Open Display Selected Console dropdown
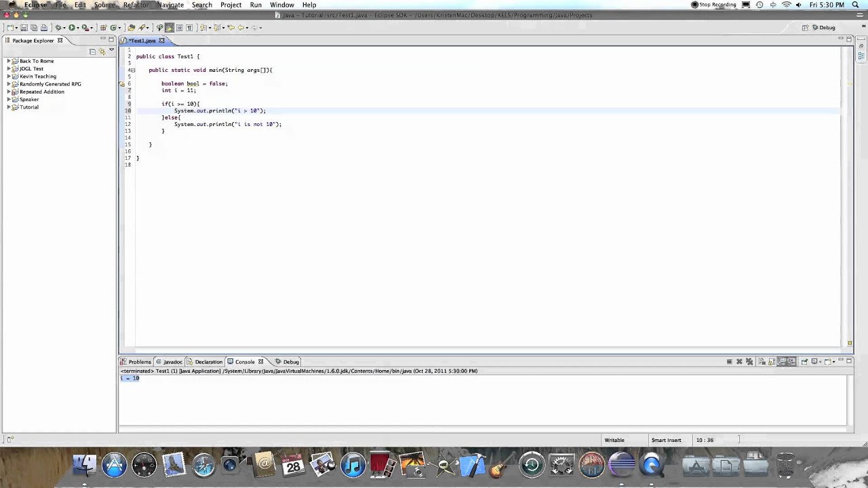This screenshot has width=868, height=488. tap(821, 362)
